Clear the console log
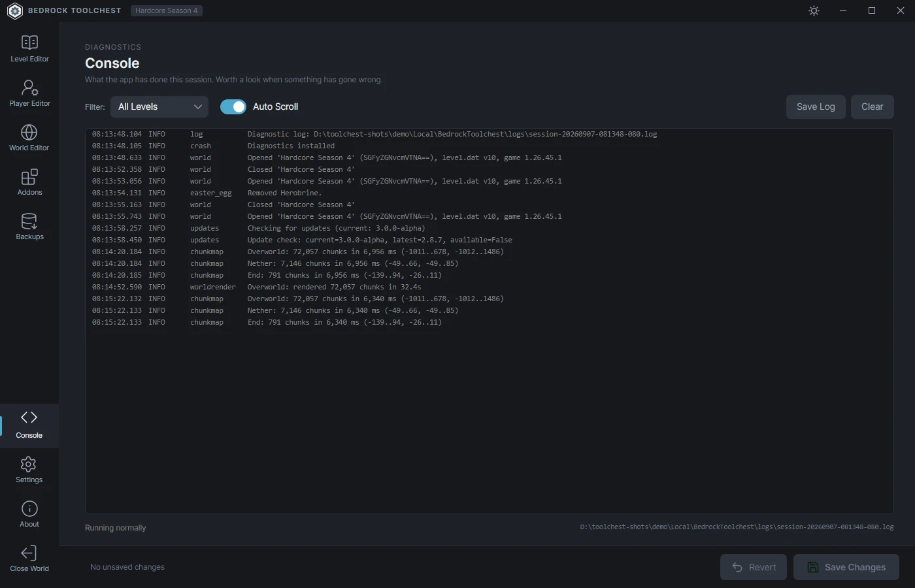Image resolution: width=915 pixels, height=588 pixels. [x=872, y=106]
